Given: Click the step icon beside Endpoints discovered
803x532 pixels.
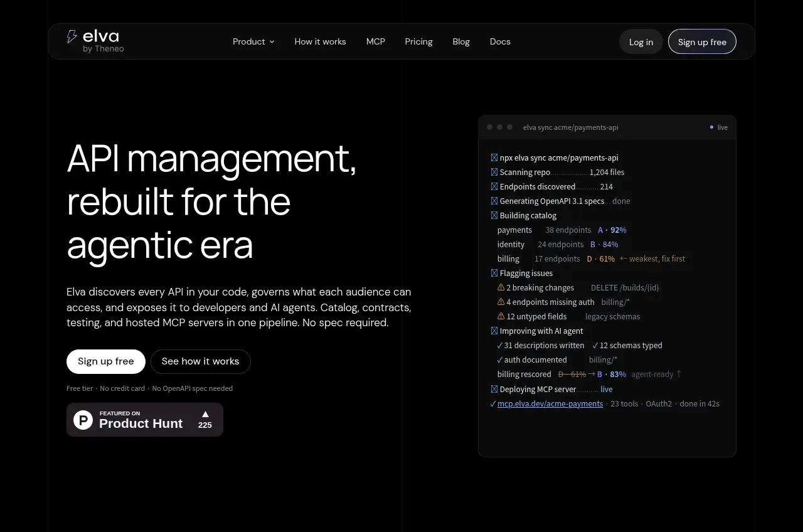Looking at the screenshot, I should pos(494,186).
